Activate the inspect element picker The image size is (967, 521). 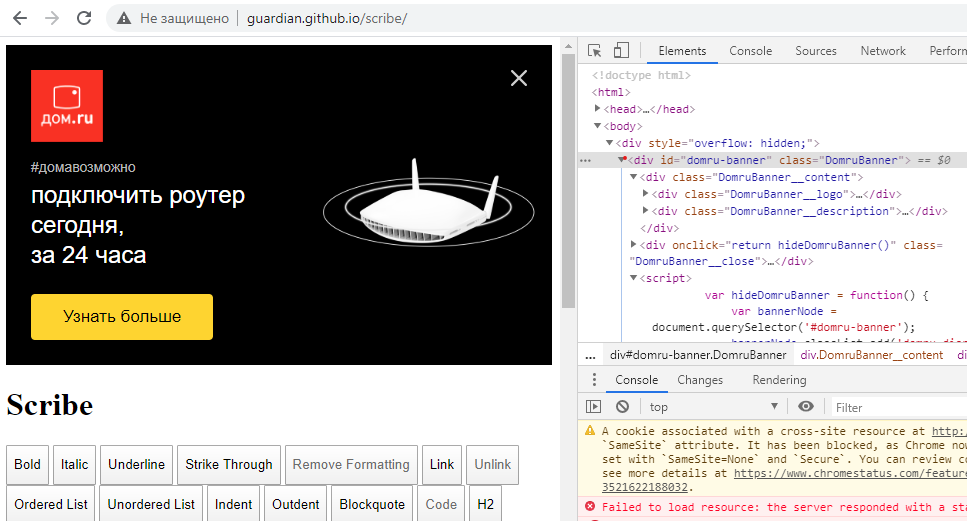[x=595, y=51]
